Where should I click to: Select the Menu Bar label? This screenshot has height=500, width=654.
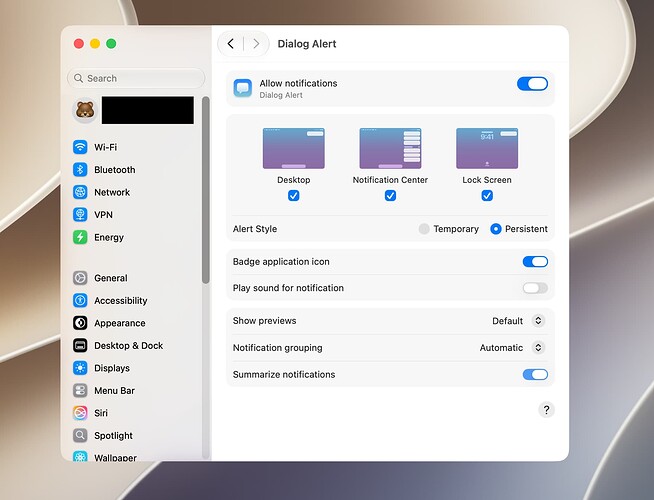[x=114, y=390]
